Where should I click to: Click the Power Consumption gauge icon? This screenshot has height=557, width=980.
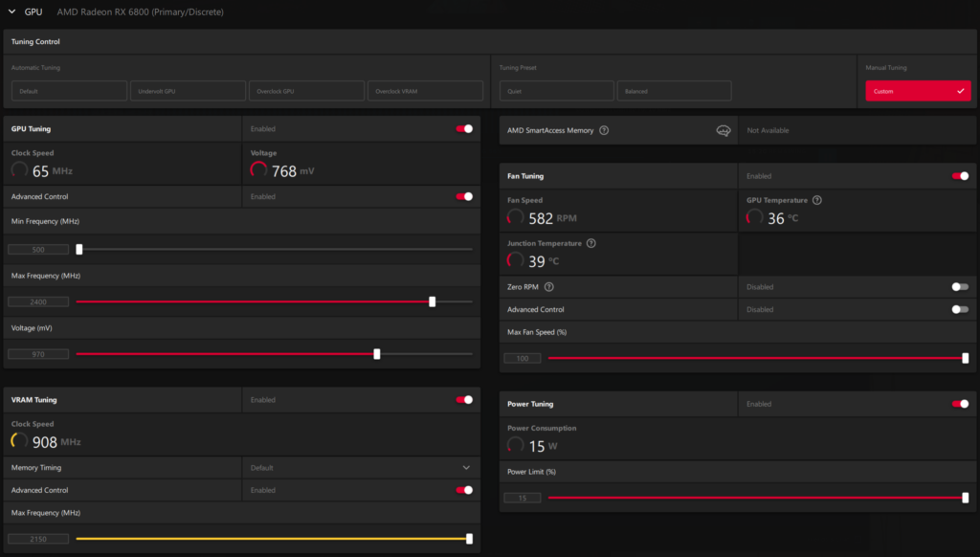(516, 445)
